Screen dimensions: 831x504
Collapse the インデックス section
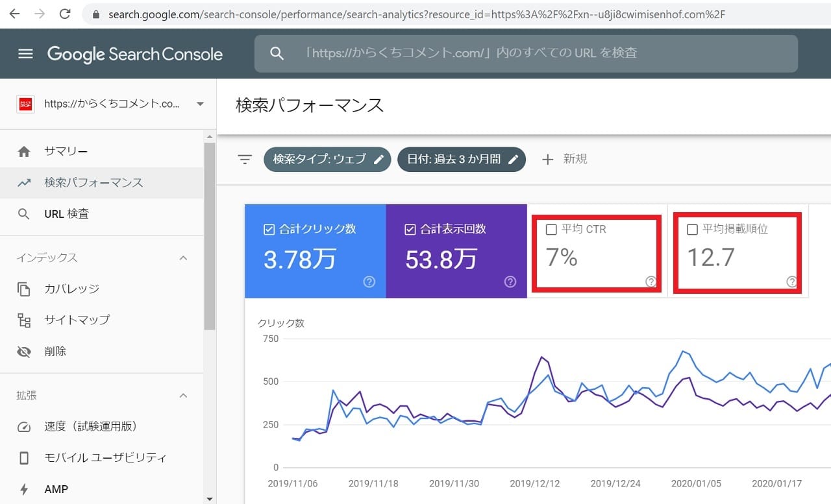(184, 258)
